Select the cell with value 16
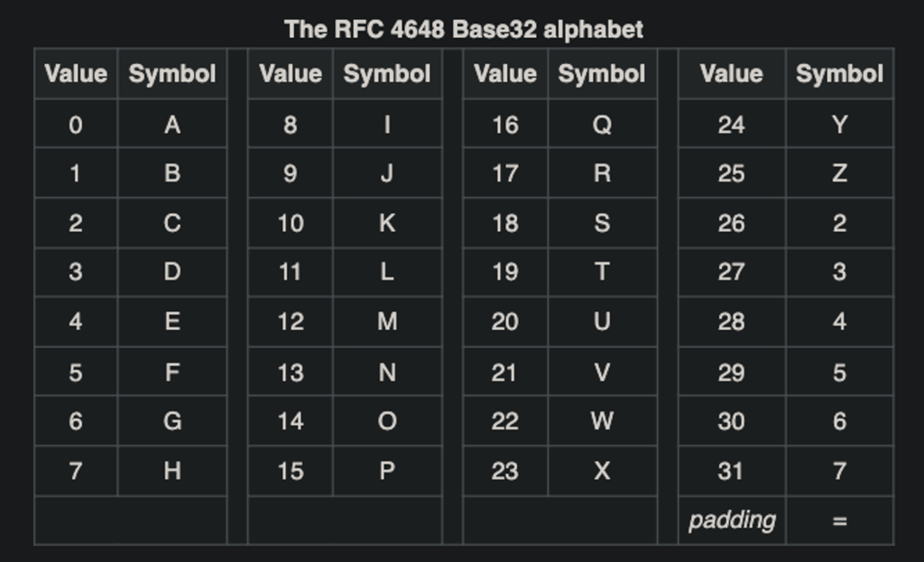 click(505, 124)
